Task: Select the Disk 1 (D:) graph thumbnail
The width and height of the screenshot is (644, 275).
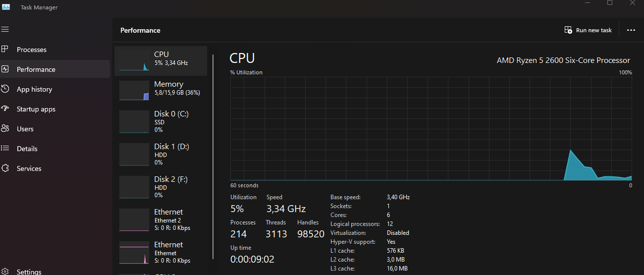Action: pyautogui.click(x=134, y=155)
